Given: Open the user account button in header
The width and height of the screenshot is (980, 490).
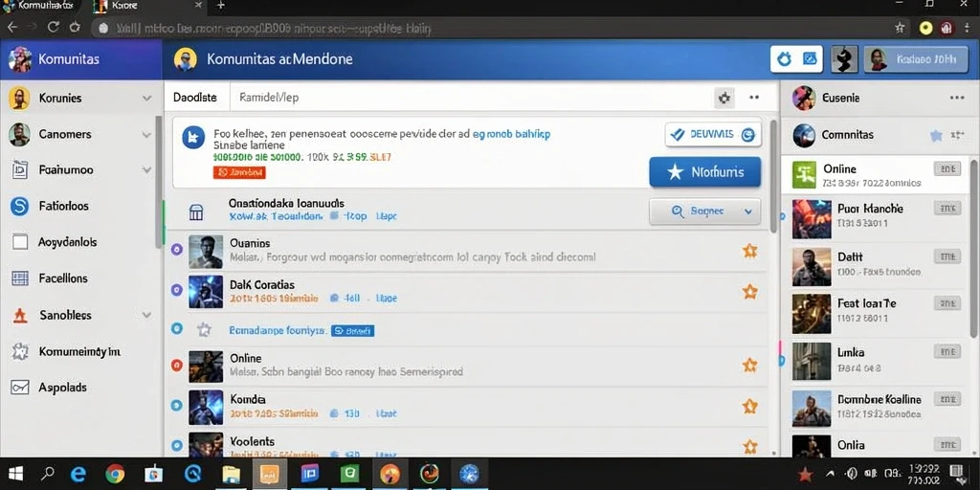Looking at the screenshot, I should click(x=916, y=59).
